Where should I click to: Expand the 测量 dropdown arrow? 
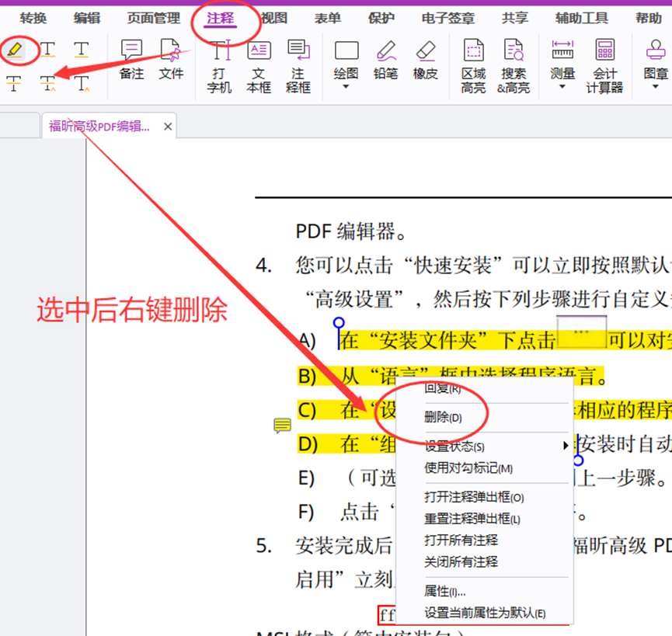coord(562,87)
